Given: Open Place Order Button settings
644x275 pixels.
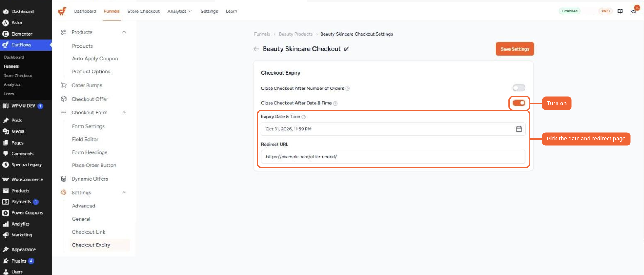Looking at the screenshot, I should [x=94, y=165].
